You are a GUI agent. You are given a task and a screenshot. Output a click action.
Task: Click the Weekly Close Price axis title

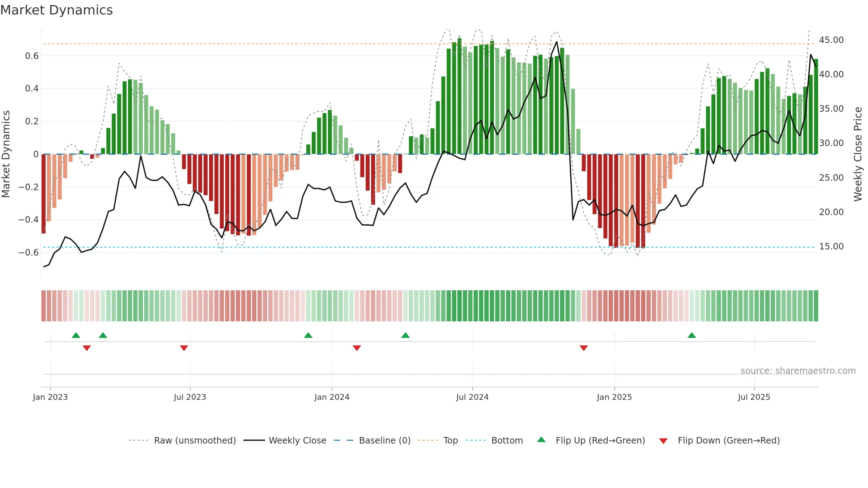pyautogui.click(x=858, y=154)
